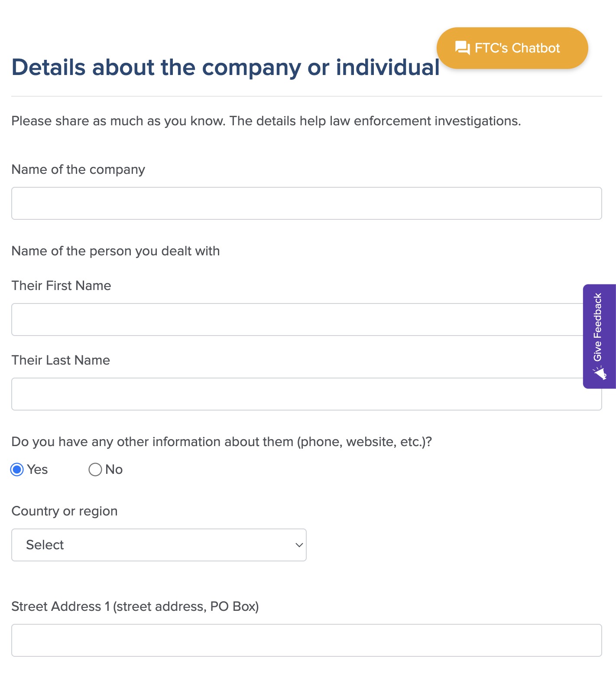The width and height of the screenshot is (616, 675).
Task: Select the No radio button
Action: [x=95, y=470]
